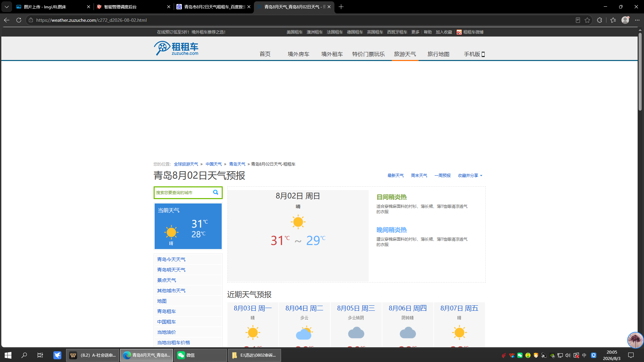Open the 首页 navigation item
644x362 pixels.
[x=265, y=54]
